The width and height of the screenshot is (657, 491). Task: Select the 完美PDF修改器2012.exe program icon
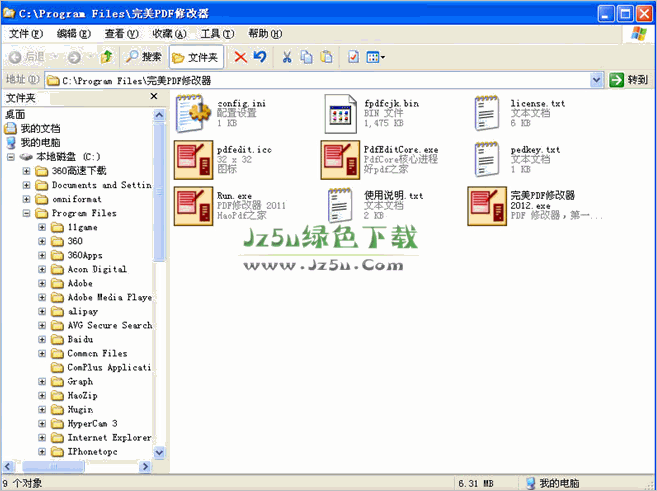[x=487, y=206]
